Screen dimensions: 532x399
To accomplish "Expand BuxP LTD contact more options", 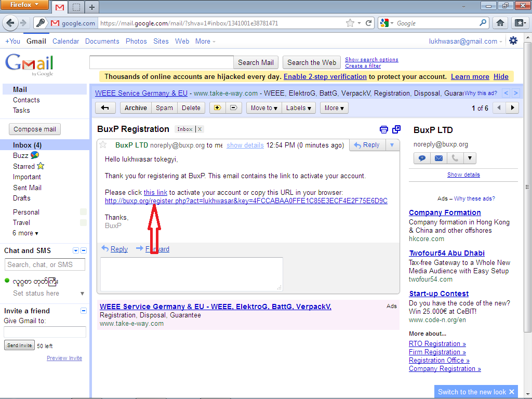I will tap(470, 158).
